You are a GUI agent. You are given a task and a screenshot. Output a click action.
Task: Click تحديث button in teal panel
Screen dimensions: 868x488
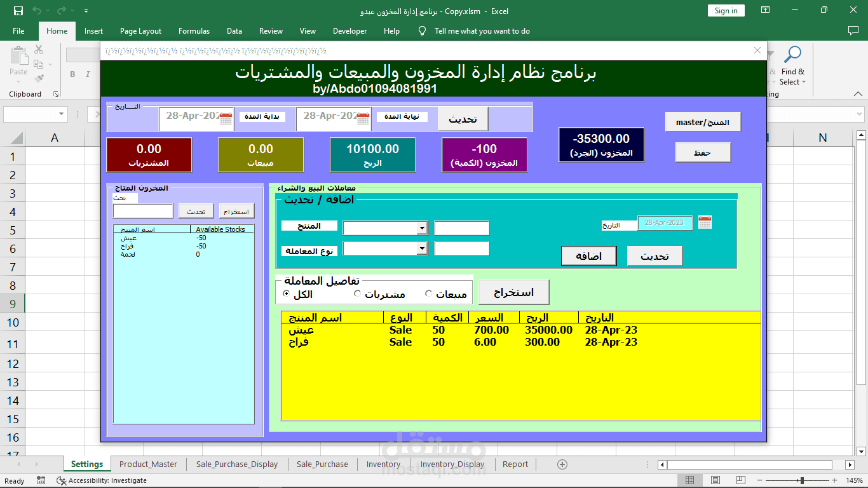[x=654, y=256]
